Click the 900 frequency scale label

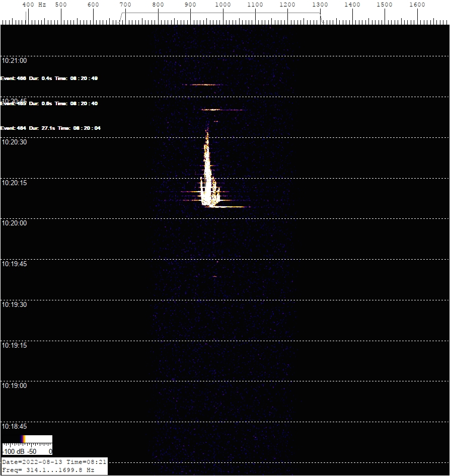pyautogui.click(x=190, y=5)
